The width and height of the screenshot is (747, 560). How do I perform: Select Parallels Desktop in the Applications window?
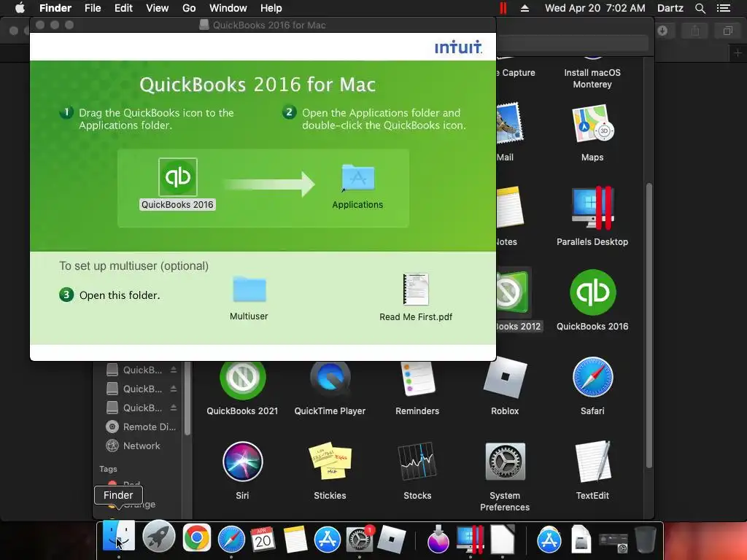point(592,208)
